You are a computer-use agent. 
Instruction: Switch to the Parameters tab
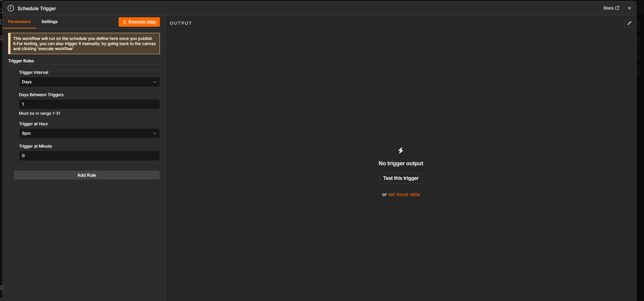pyautogui.click(x=19, y=22)
